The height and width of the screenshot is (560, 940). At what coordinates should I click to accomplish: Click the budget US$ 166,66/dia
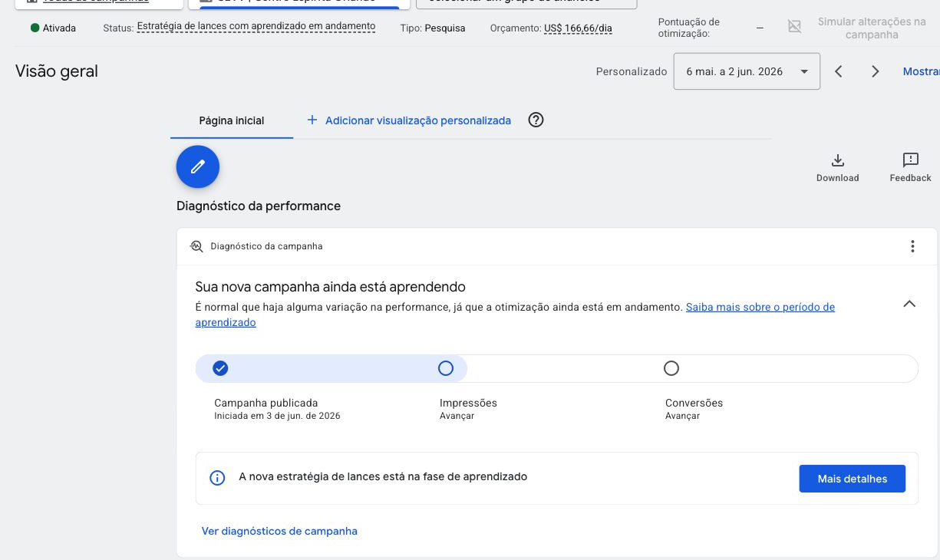pyautogui.click(x=578, y=28)
